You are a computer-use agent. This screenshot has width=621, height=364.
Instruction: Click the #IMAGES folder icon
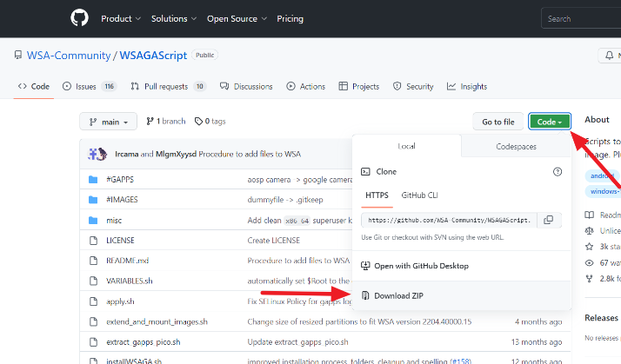(93, 200)
